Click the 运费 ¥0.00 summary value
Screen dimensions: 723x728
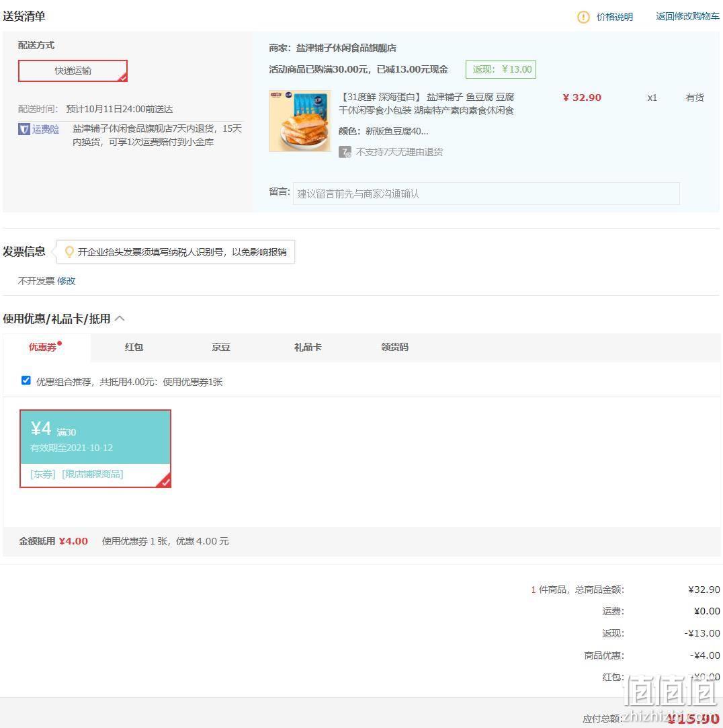pyautogui.click(x=707, y=612)
